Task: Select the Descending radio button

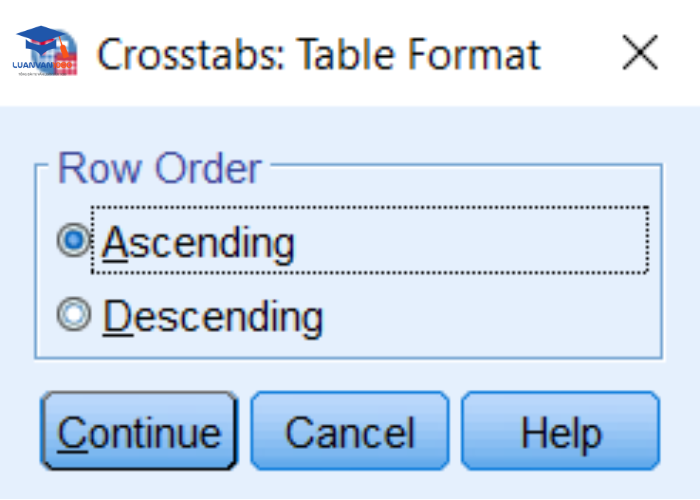Action: (72, 316)
